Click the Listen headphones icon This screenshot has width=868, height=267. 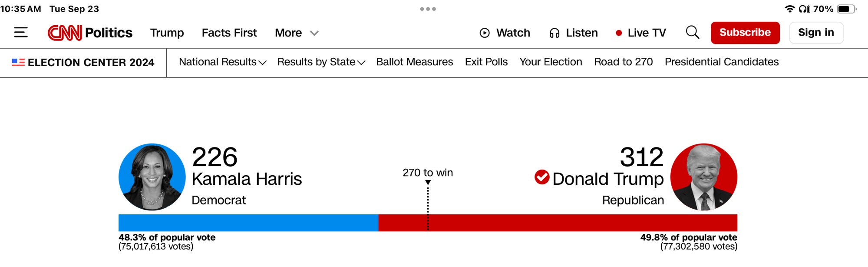[554, 33]
